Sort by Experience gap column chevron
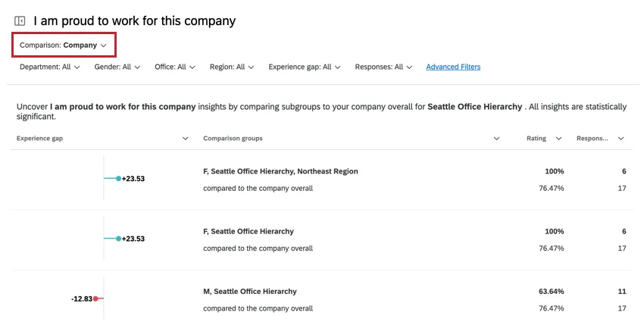The image size is (644, 322). (x=186, y=139)
